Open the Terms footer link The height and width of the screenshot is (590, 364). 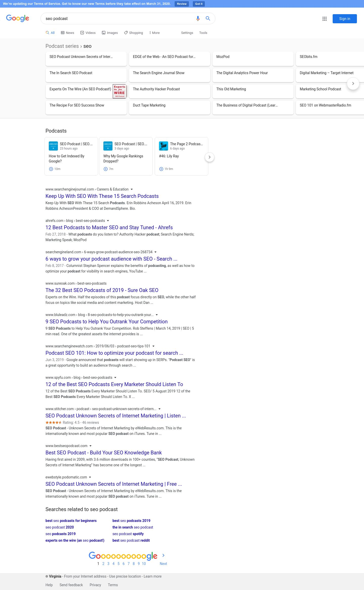tap(113, 585)
